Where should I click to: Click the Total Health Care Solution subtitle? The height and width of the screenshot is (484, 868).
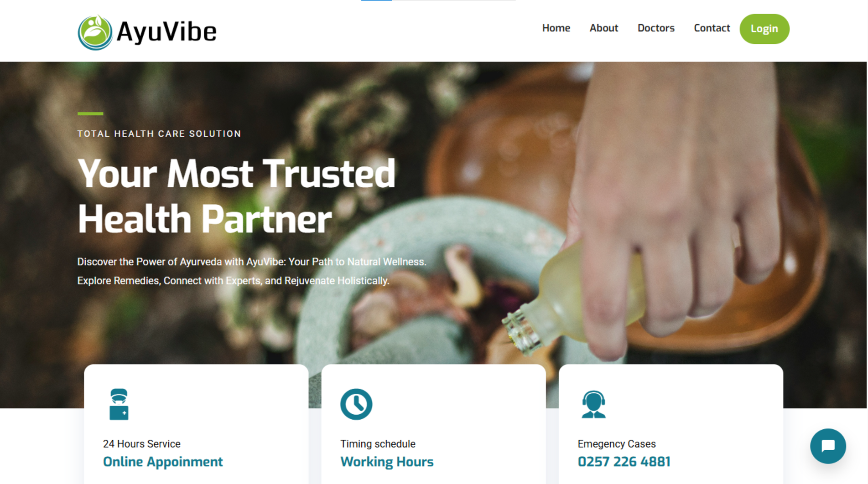[159, 134]
